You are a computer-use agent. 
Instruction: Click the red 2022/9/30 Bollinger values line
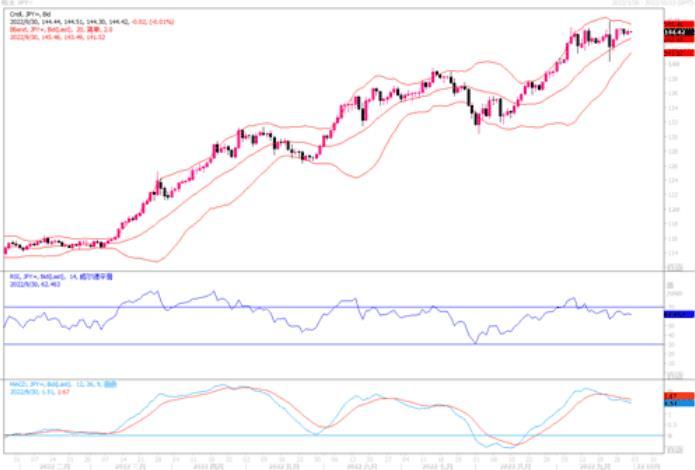click(58, 37)
